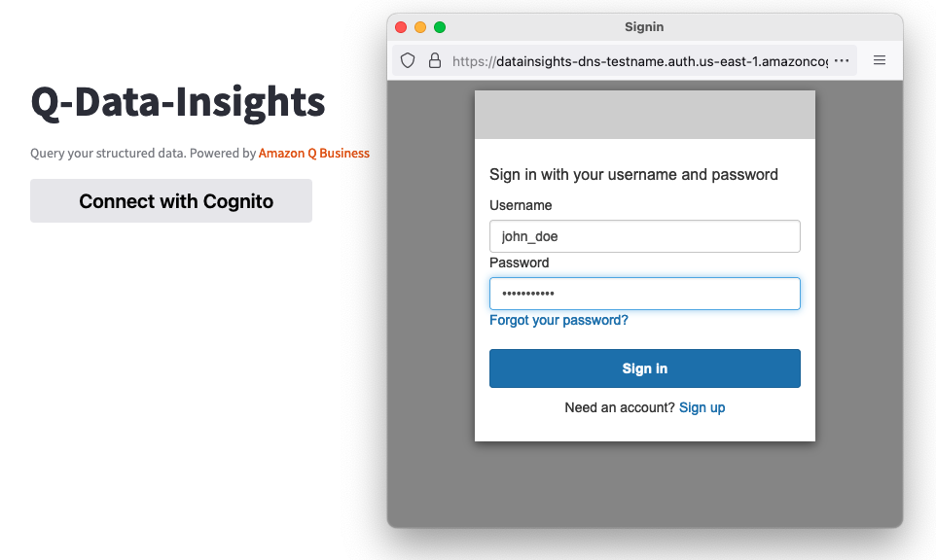Close the Signin popup window
The height and width of the screenshot is (560, 936).
point(401,27)
